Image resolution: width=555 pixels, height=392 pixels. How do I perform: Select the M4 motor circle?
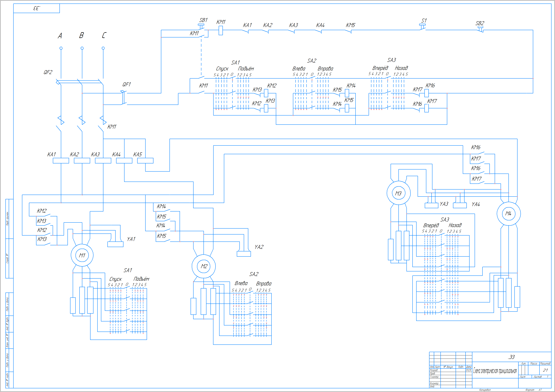pyautogui.click(x=508, y=214)
